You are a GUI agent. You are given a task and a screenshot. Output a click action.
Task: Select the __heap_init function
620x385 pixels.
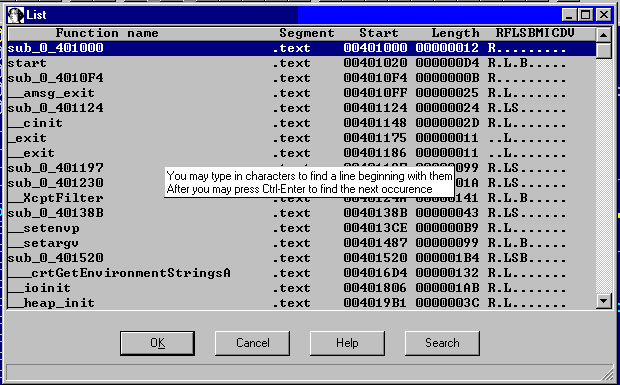[302, 303]
